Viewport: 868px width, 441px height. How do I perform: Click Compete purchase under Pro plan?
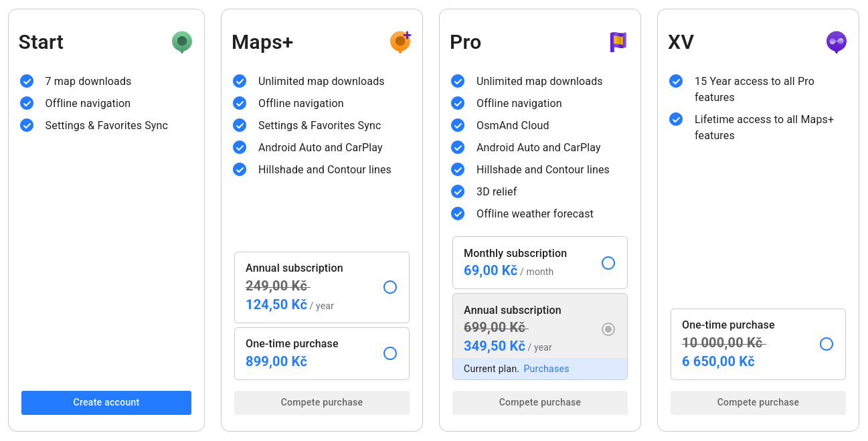coord(540,402)
